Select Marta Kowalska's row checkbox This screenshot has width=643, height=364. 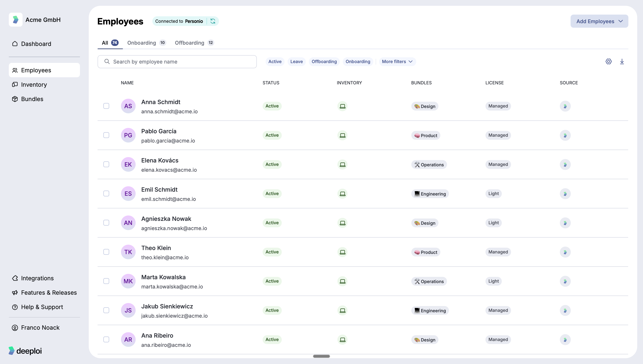[x=106, y=281]
